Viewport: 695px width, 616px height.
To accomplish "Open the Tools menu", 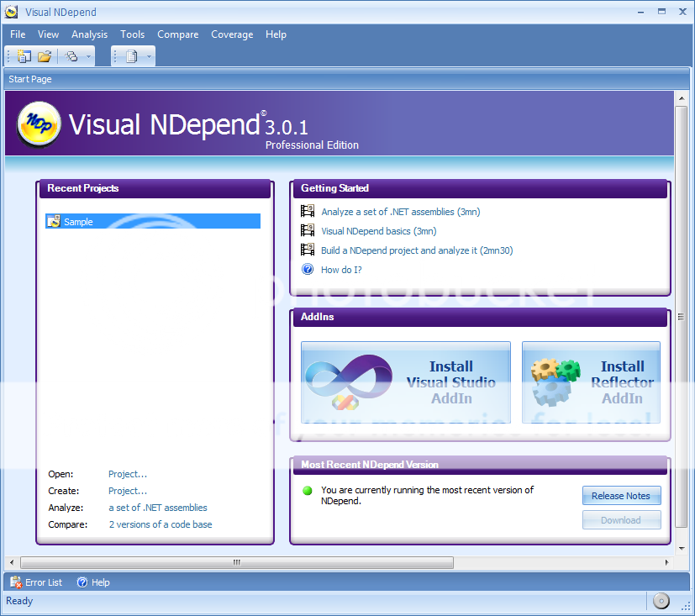I will [133, 34].
